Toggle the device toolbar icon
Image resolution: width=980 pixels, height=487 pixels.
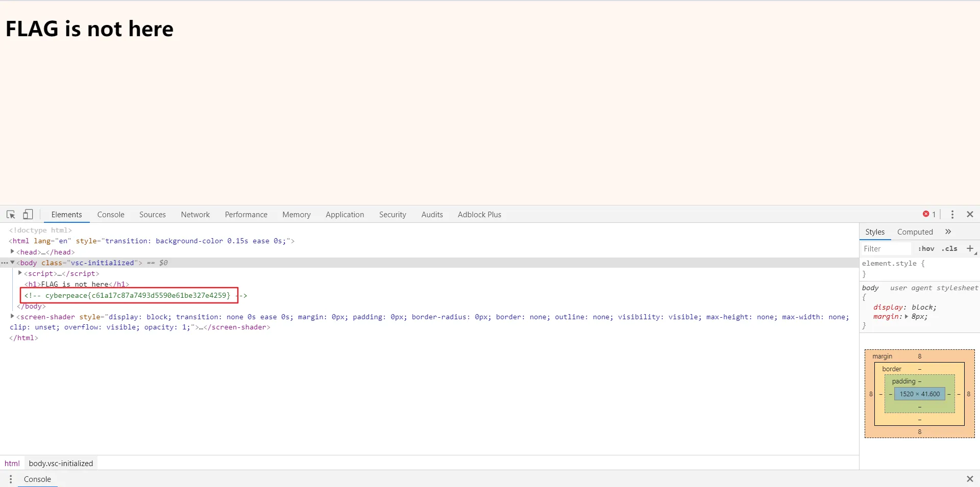pos(28,215)
